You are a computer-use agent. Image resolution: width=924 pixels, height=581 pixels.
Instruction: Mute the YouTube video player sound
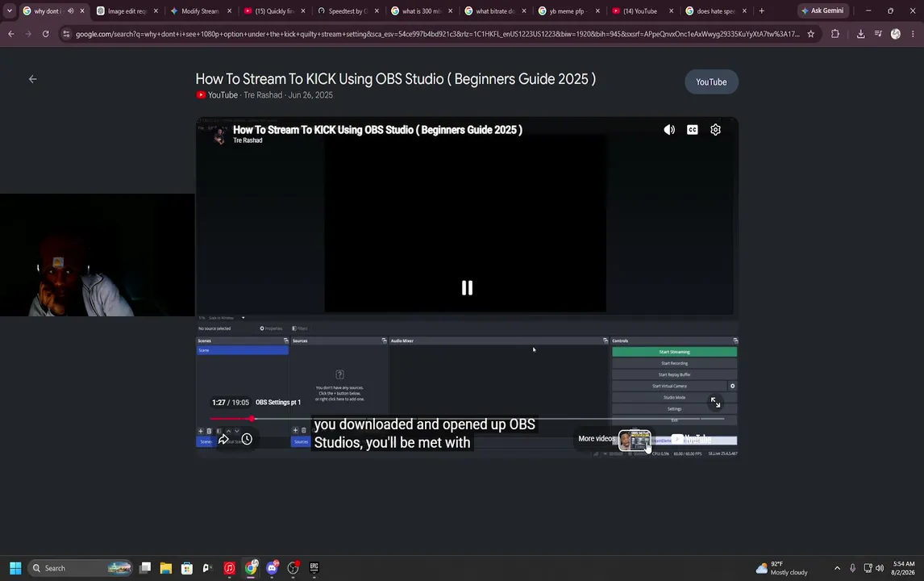point(669,130)
